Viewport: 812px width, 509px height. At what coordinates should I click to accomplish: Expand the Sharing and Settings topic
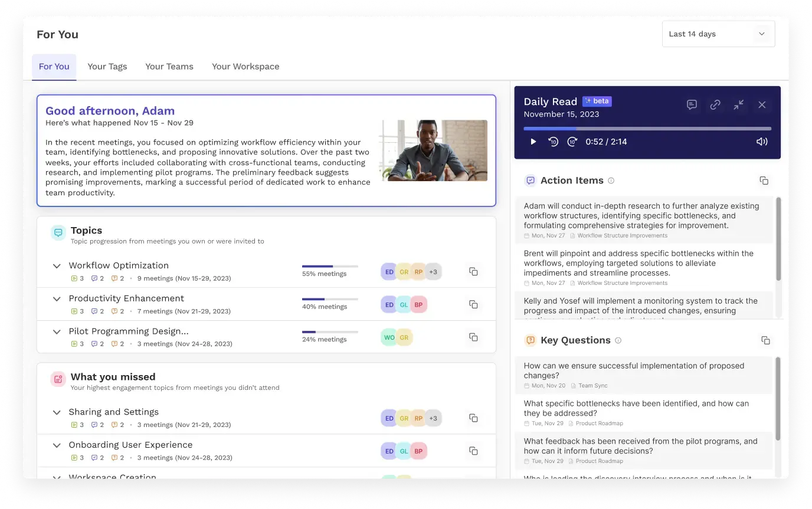(57, 412)
